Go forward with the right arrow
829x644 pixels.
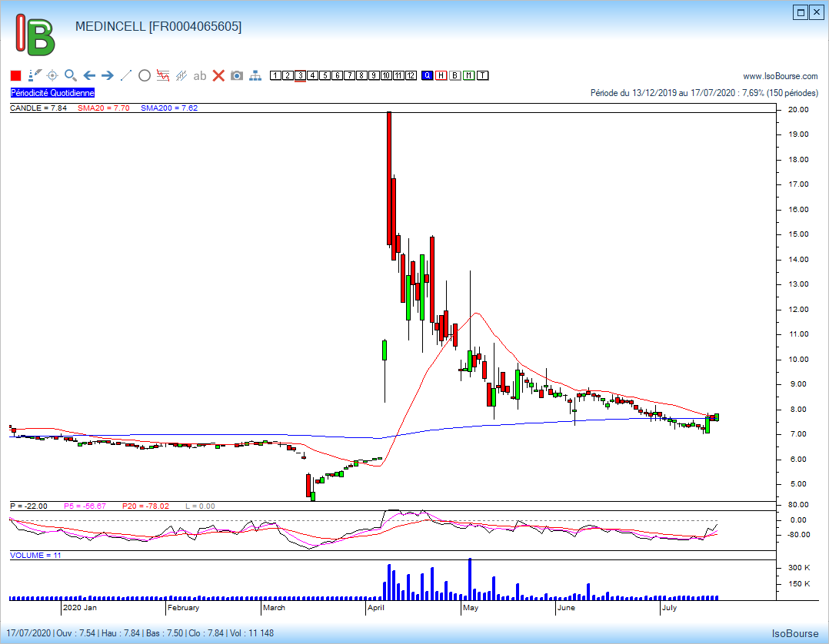pyautogui.click(x=108, y=75)
